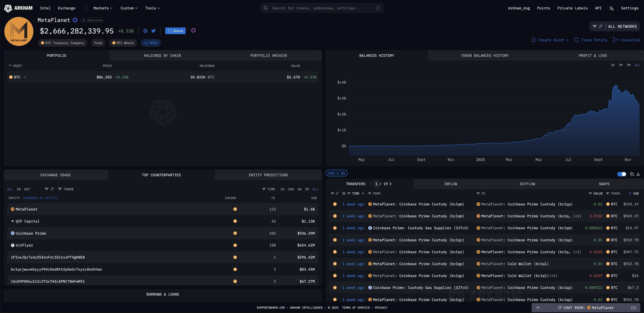This screenshot has width=644, height=313.
Task: Expand the +1 MORE tags
Action: click(x=151, y=43)
